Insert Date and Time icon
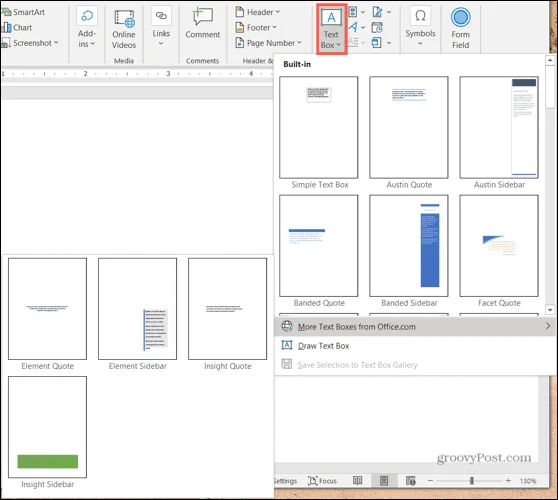This screenshot has height=500, width=558. point(377,27)
